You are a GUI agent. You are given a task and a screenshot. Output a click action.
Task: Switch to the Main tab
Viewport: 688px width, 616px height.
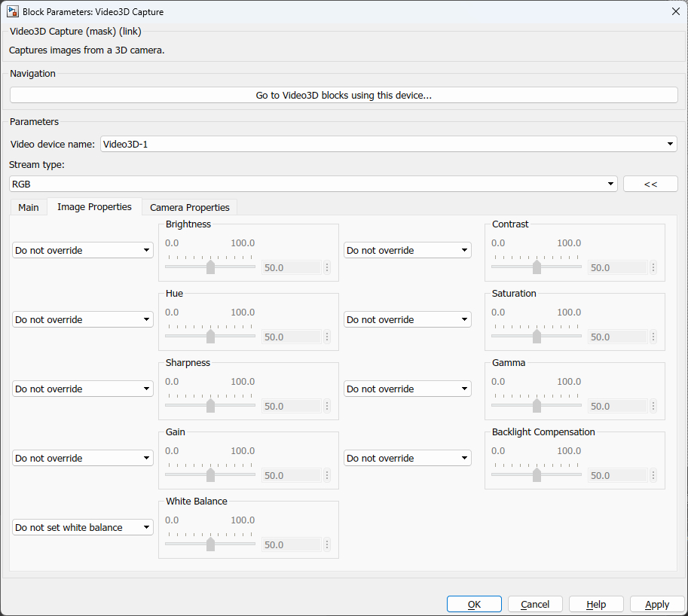28,206
